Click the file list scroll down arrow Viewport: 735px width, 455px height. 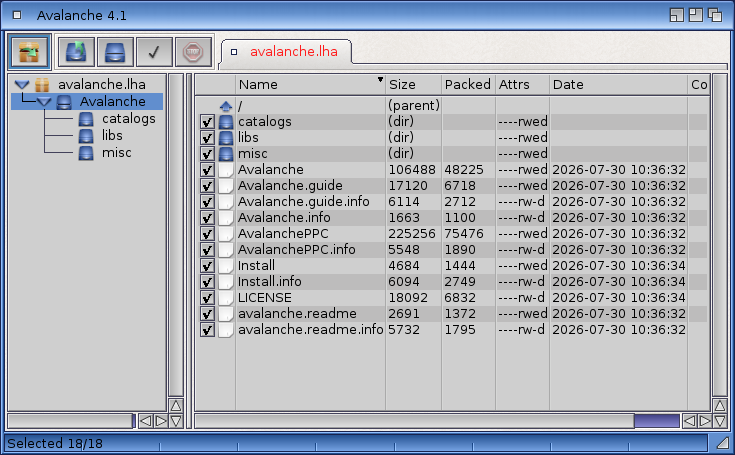click(x=720, y=421)
